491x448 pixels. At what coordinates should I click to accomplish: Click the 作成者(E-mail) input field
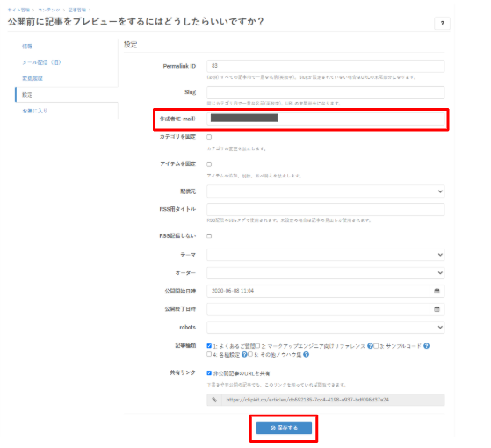326,119
